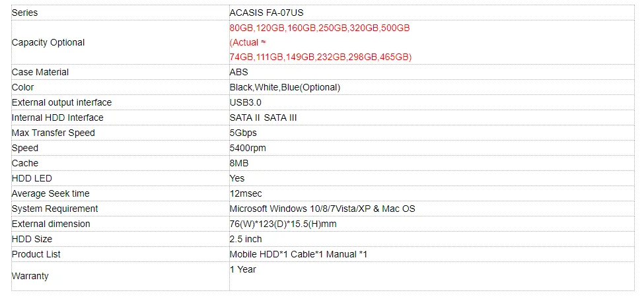Viewport: 644px width, 297px height.
Task: Click the External dimension label
Action: (x=51, y=224)
